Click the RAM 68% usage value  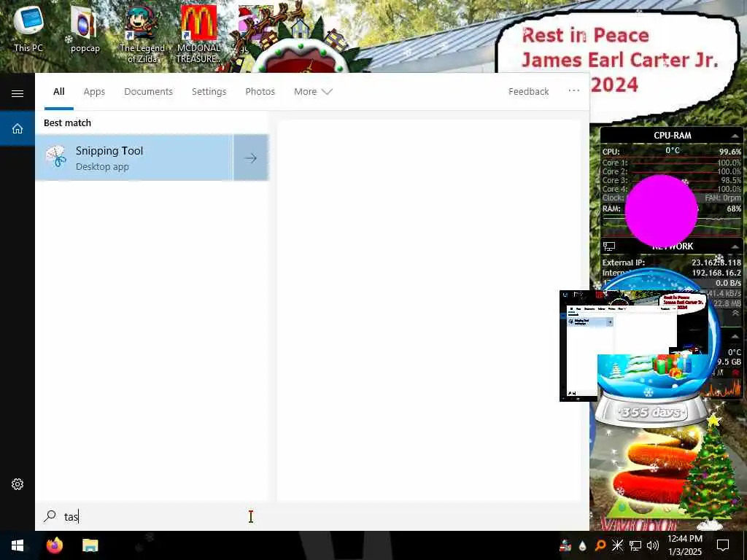click(x=734, y=209)
